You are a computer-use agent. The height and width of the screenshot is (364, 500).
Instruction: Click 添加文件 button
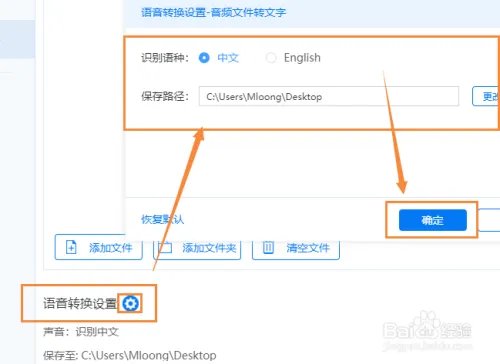pos(99,247)
